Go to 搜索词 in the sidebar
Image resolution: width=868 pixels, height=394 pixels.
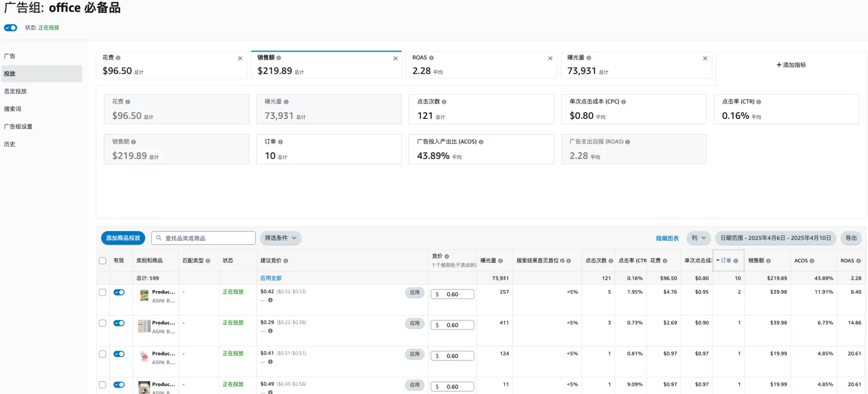pyautogui.click(x=13, y=109)
